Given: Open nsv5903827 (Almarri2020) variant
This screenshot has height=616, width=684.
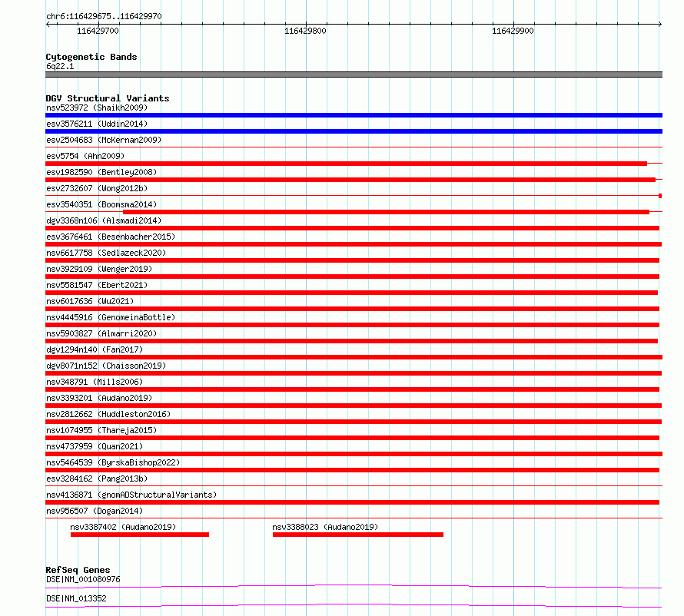Looking at the screenshot, I should (101, 333).
